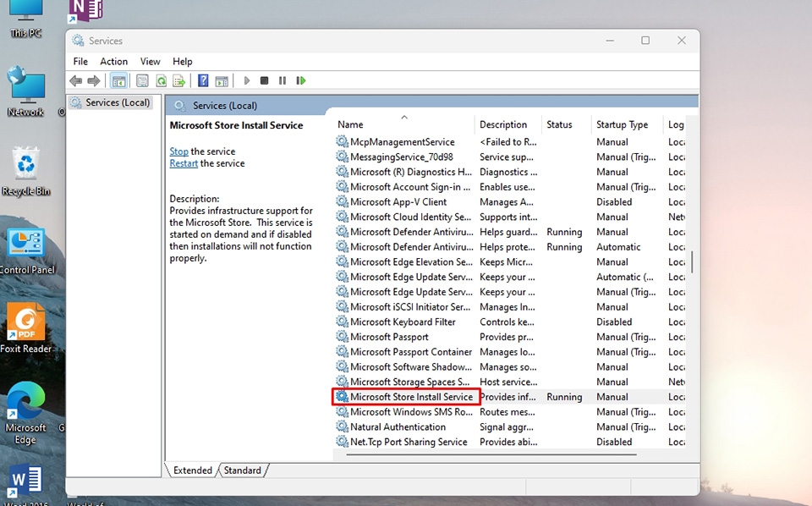
Task: Select the Microsoft (R) Diagnostics H... service
Action: pos(411,172)
